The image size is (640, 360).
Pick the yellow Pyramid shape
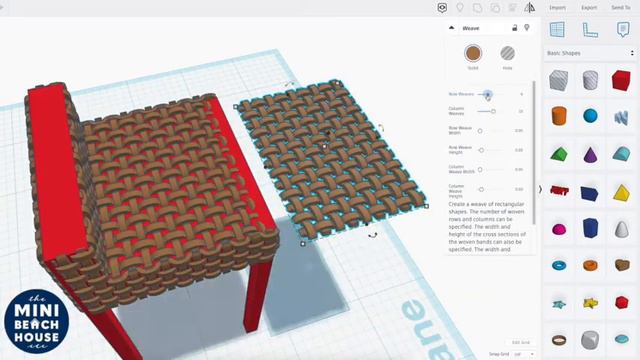tap(621, 193)
